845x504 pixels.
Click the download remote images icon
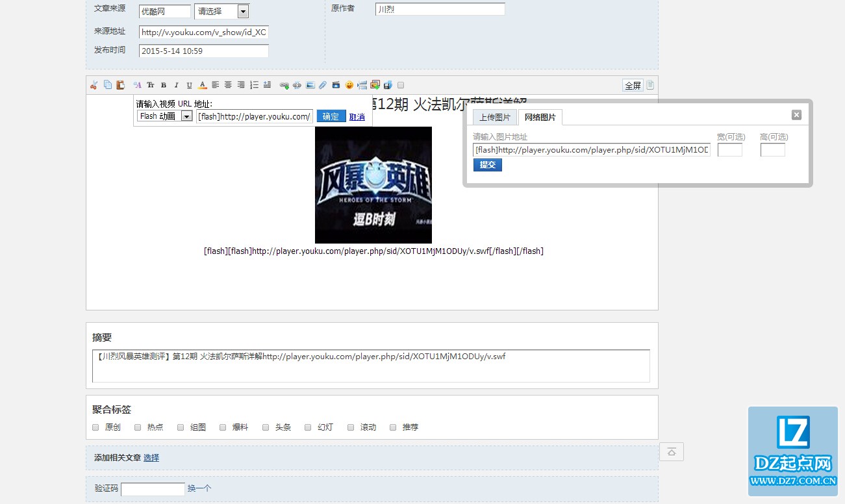pos(375,84)
